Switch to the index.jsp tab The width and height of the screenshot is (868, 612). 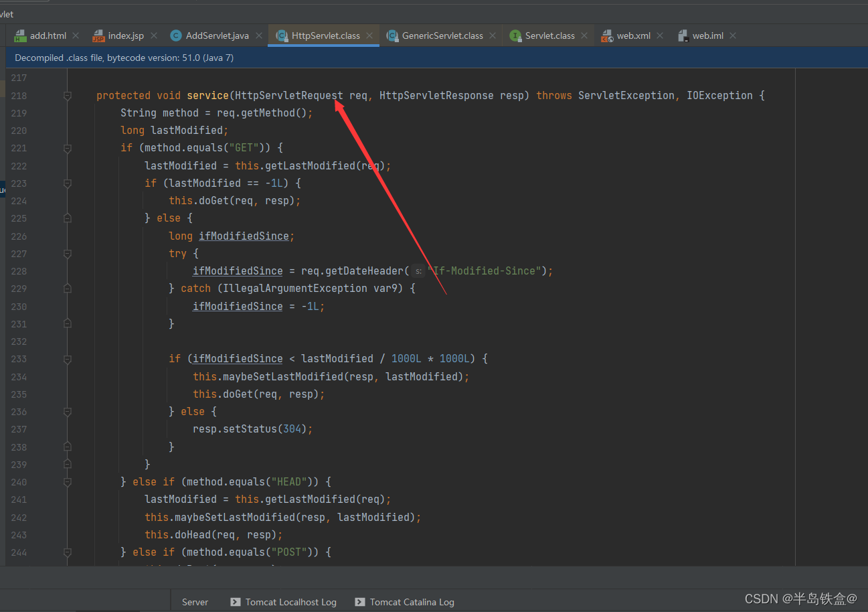click(x=126, y=35)
